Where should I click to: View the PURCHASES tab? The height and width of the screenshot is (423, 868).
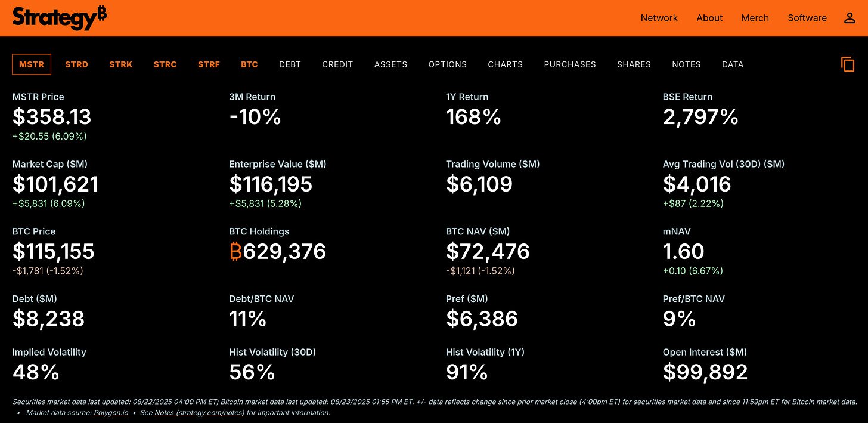click(x=570, y=64)
